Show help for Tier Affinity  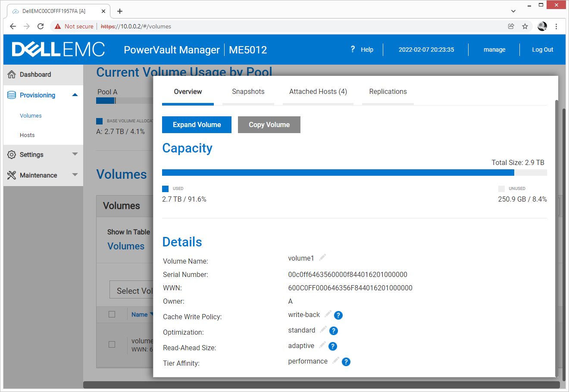click(x=346, y=362)
